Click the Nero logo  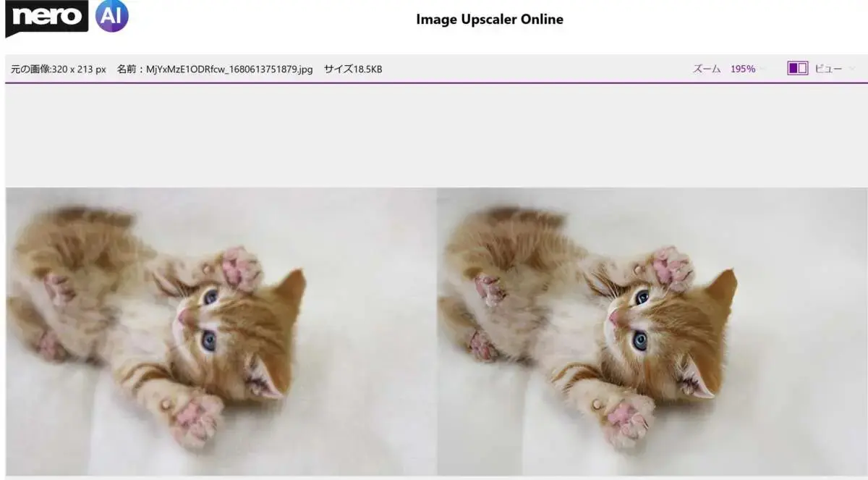[x=47, y=18]
